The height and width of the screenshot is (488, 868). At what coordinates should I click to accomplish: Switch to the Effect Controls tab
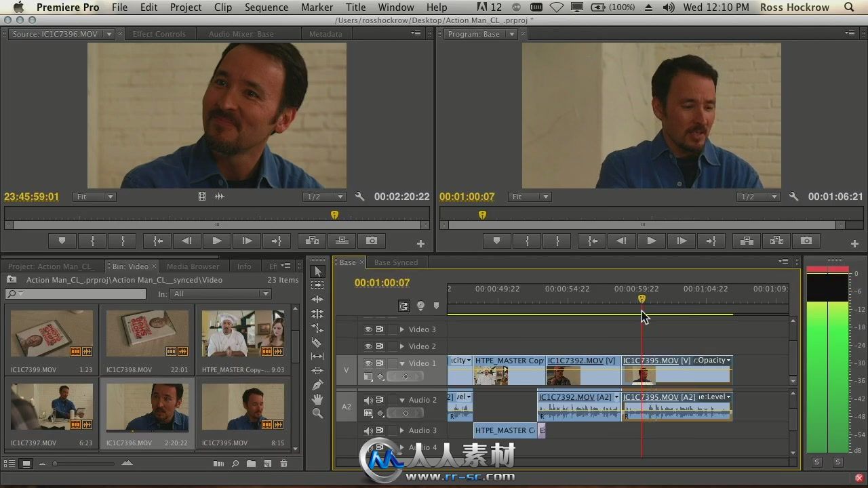point(159,34)
